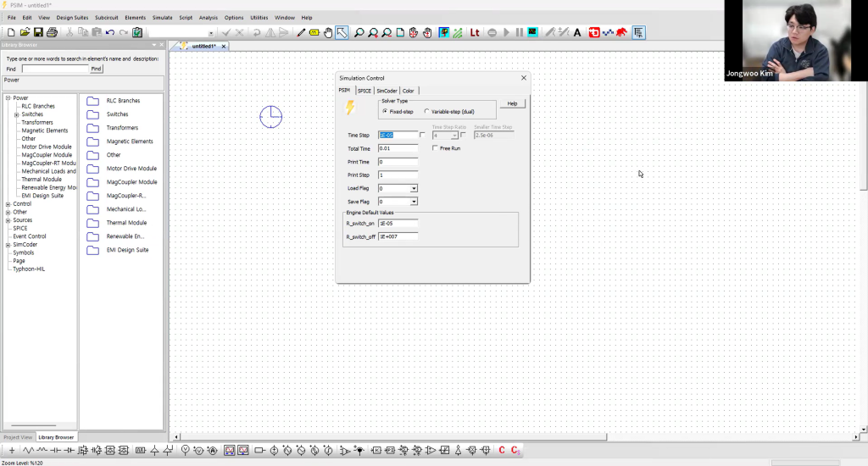Image resolution: width=868 pixels, height=466 pixels.
Task: Open the Save Flag dropdown
Action: click(x=414, y=202)
